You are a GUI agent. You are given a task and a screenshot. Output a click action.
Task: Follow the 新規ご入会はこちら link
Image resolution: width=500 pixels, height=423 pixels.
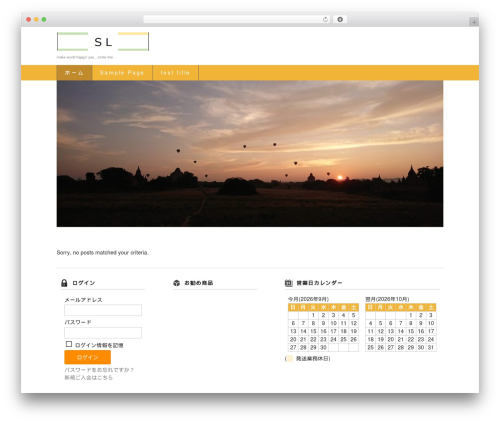click(x=88, y=378)
